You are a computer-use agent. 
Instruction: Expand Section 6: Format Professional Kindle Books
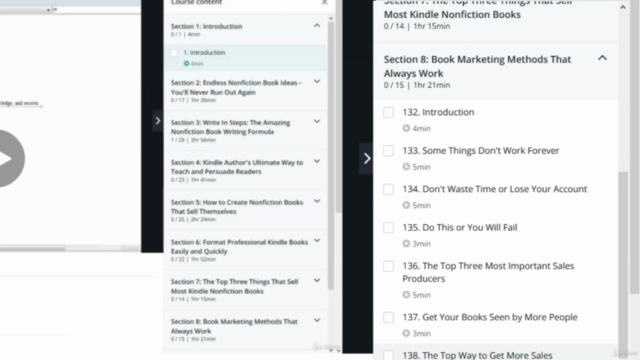[317, 241]
